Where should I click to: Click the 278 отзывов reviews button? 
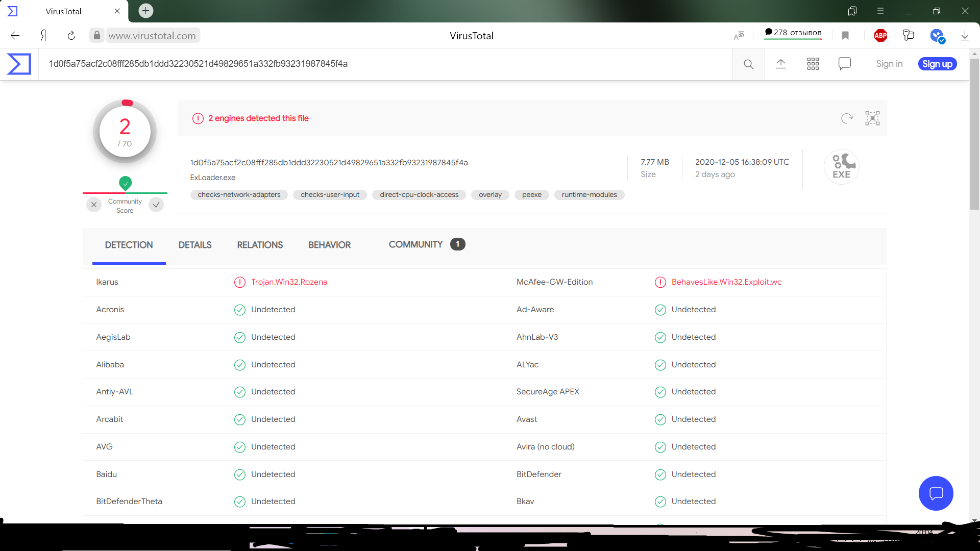pos(793,33)
